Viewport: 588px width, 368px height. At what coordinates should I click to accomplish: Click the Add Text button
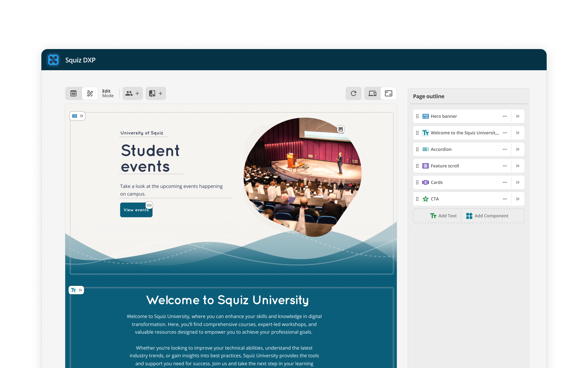(x=443, y=216)
